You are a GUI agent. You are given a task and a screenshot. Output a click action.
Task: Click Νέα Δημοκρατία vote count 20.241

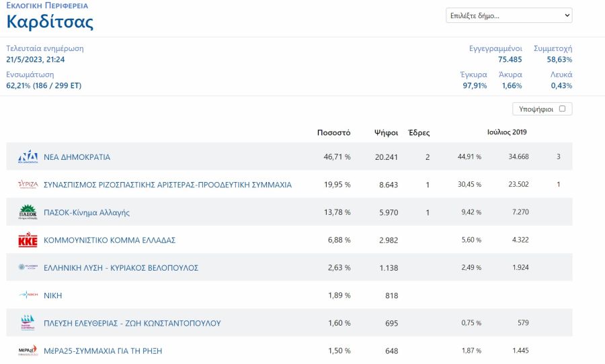click(387, 157)
